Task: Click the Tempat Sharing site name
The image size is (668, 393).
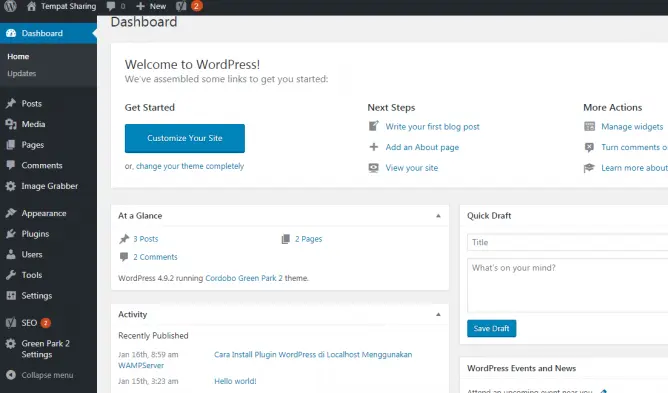Action: point(69,6)
